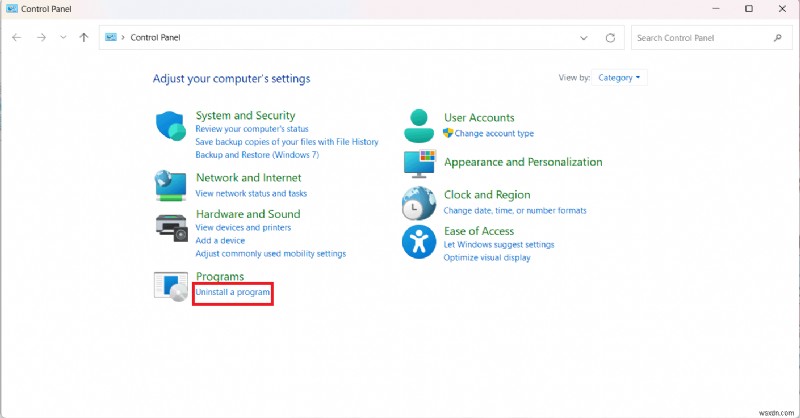This screenshot has width=800, height=418.
Task: Open System and Security heading
Action: 245,115
